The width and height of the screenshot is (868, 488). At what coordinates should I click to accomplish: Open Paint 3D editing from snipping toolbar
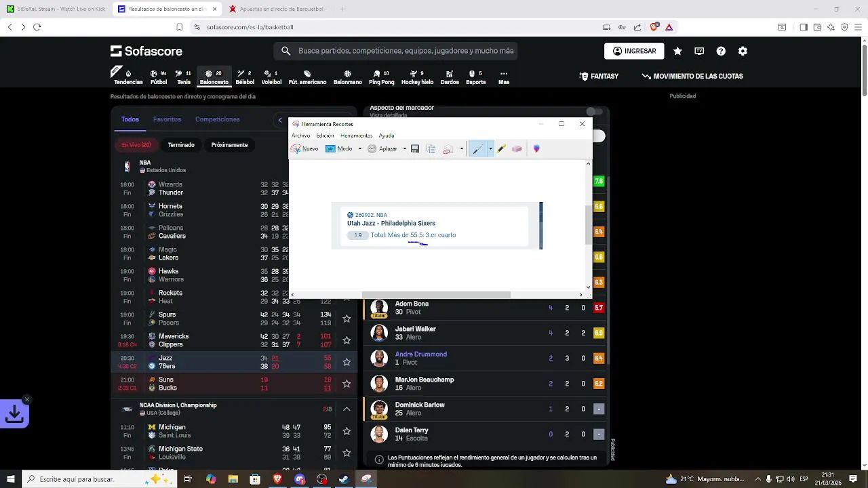pos(536,148)
